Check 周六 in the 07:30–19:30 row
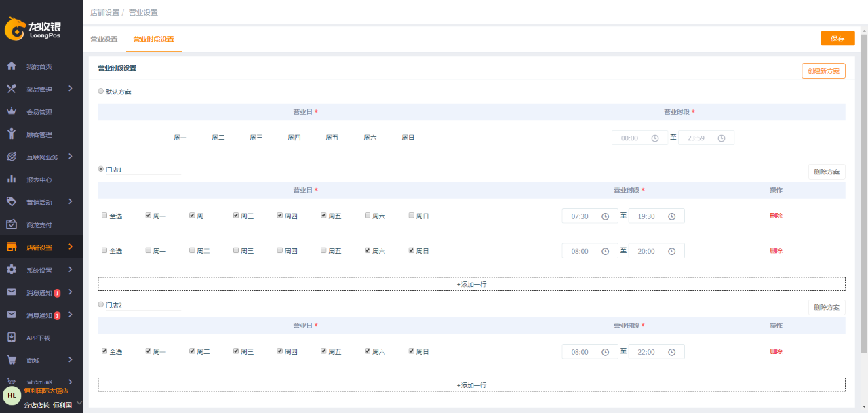 (368, 216)
